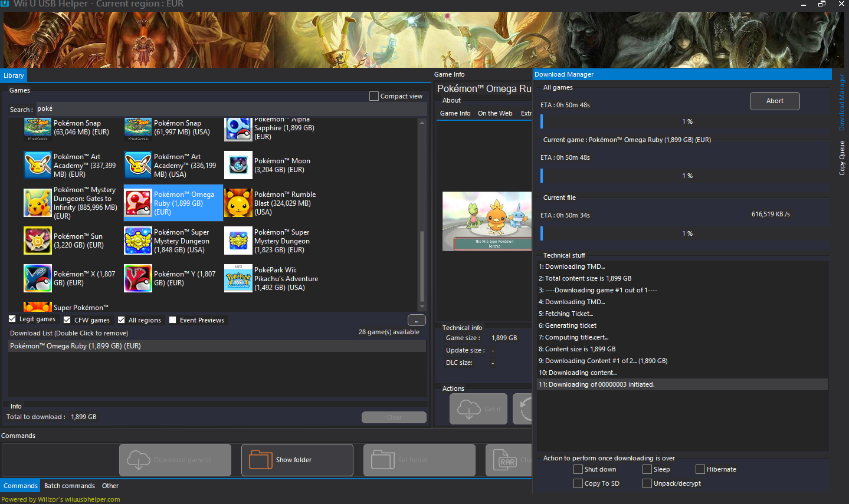
Task: Check the Unpack/decrypt option
Action: [x=647, y=483]
